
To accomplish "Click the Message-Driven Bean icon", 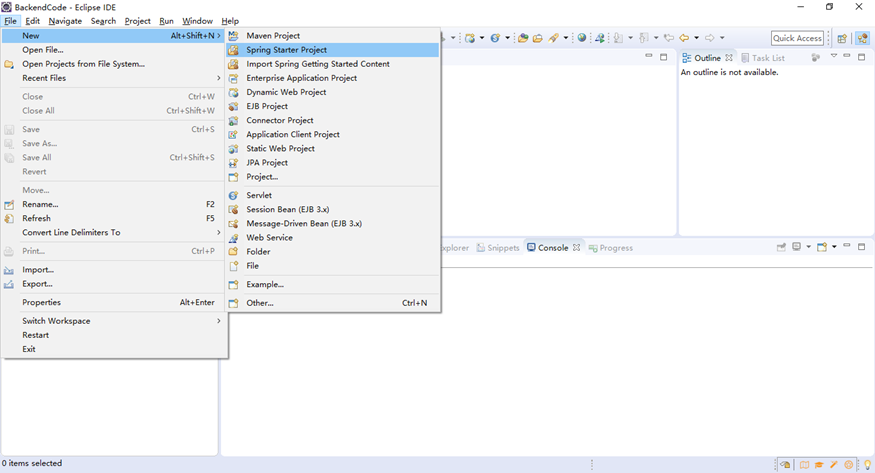I will 233,224.
